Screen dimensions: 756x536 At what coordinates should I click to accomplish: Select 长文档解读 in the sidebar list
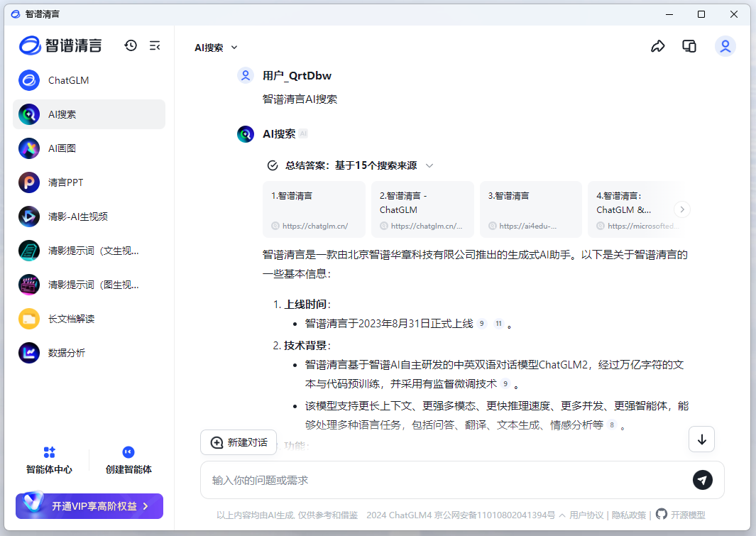pyautogui.click(x=89, y=319)
